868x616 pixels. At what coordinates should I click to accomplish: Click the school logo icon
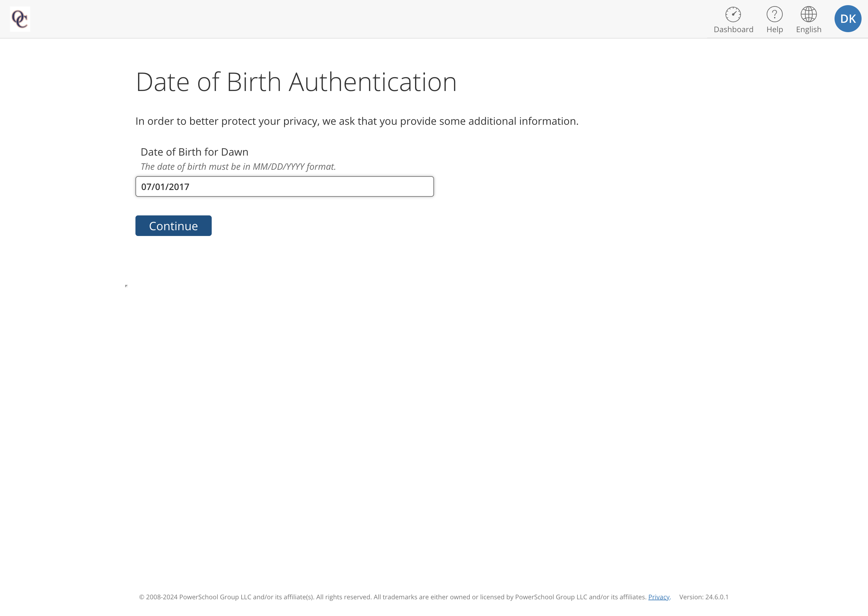click(20, 19)
